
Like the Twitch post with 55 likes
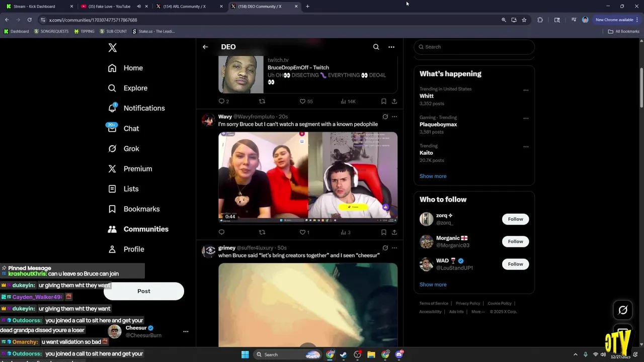pos(306,101)
